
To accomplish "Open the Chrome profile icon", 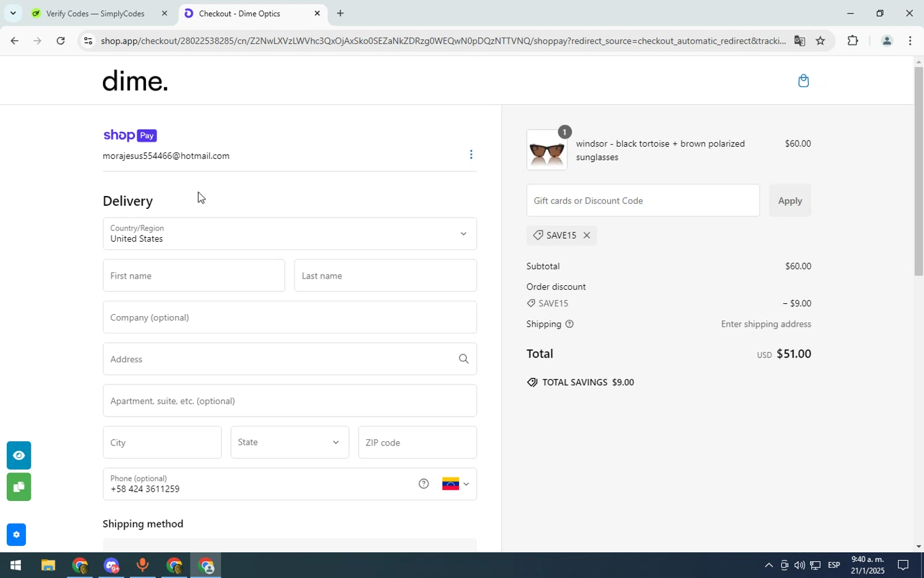I will pos(886,41).
